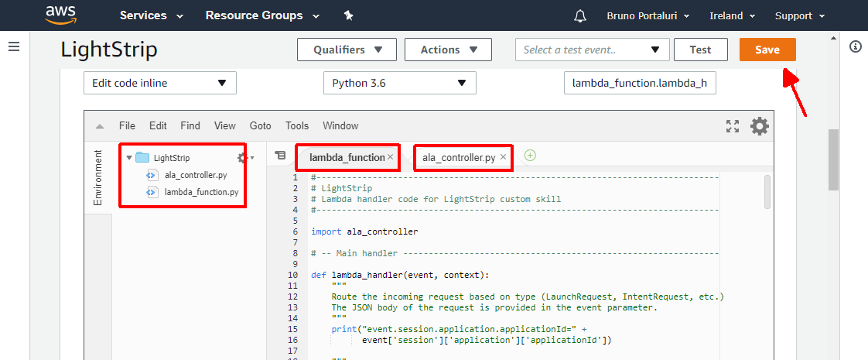The image size is (868, 360).
Task: Toggle fullscreen editor mode icon
Action: pos(733,126)
